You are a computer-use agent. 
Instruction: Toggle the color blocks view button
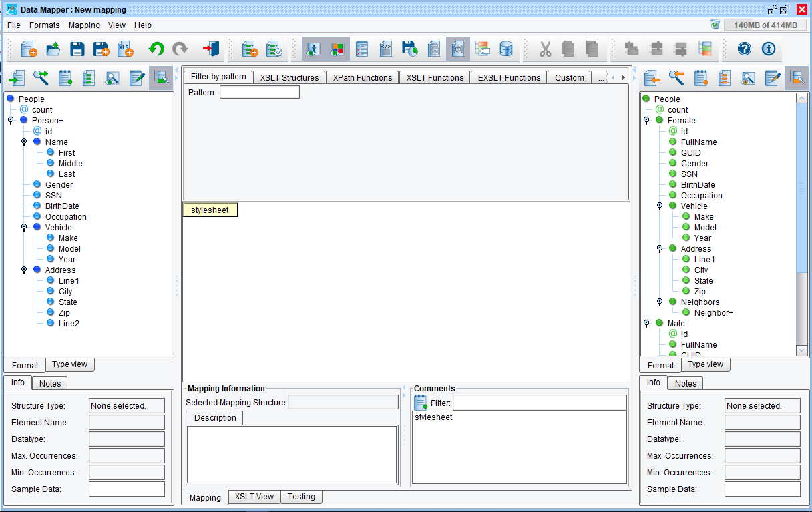pyautogui.click(x=337, y=49)
